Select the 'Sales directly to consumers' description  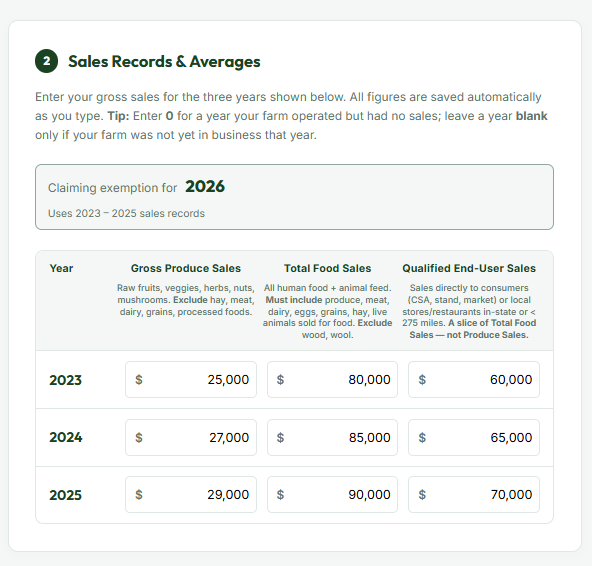click(x=469, y=312)
